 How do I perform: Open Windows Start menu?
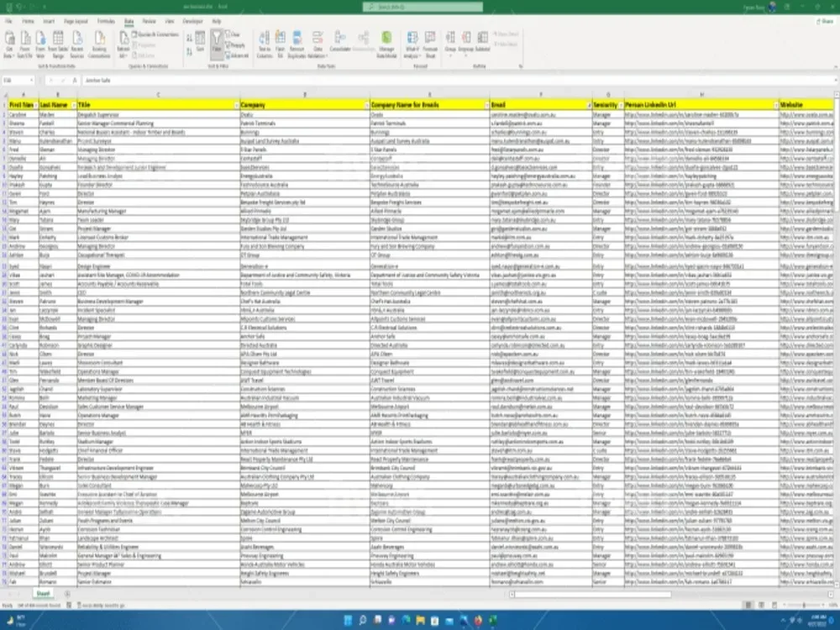pyautogui.click(x=349, y=621)
